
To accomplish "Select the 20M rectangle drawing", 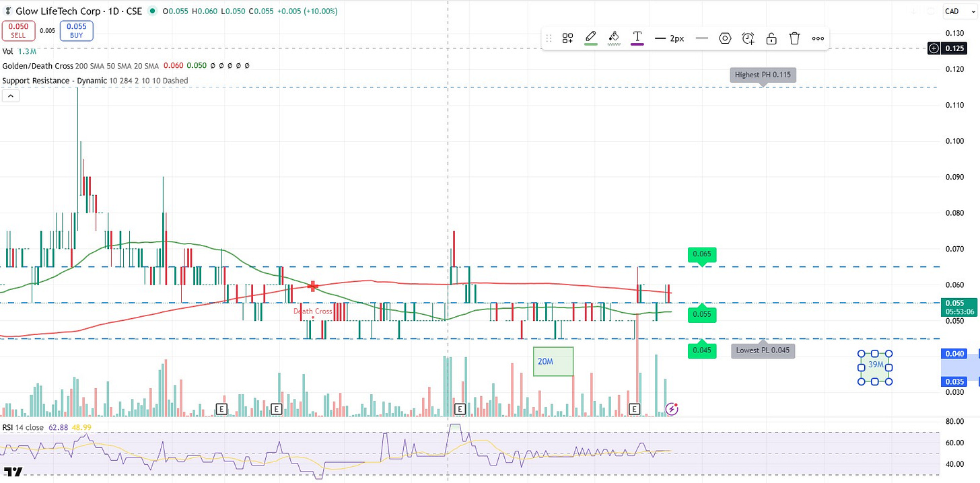I will click(x=553, y=361).
